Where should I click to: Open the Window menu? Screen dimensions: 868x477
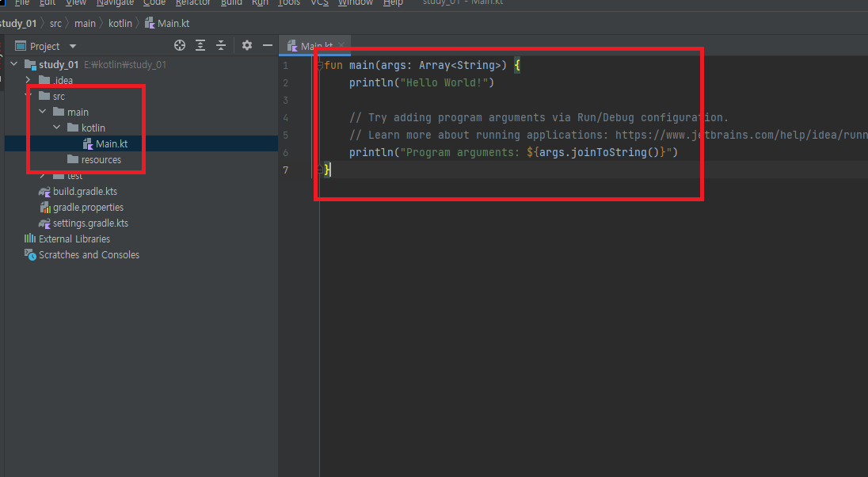(356, 2)
